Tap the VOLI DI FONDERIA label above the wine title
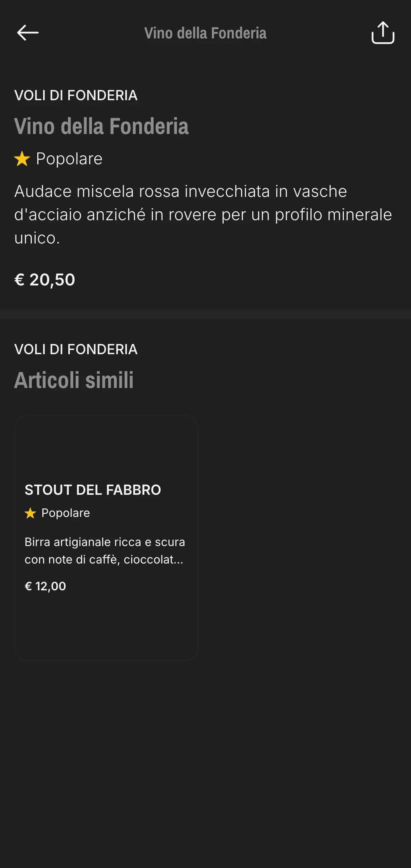Viewport: 411px width, 868px height. coord(76,95)
